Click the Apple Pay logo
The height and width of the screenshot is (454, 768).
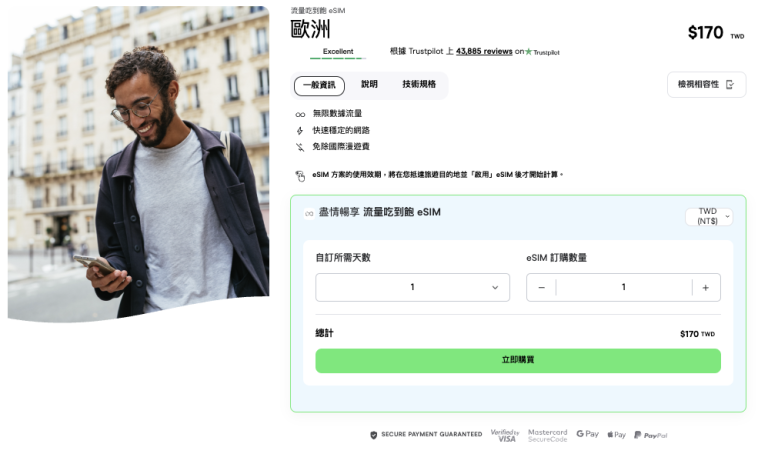617,434
